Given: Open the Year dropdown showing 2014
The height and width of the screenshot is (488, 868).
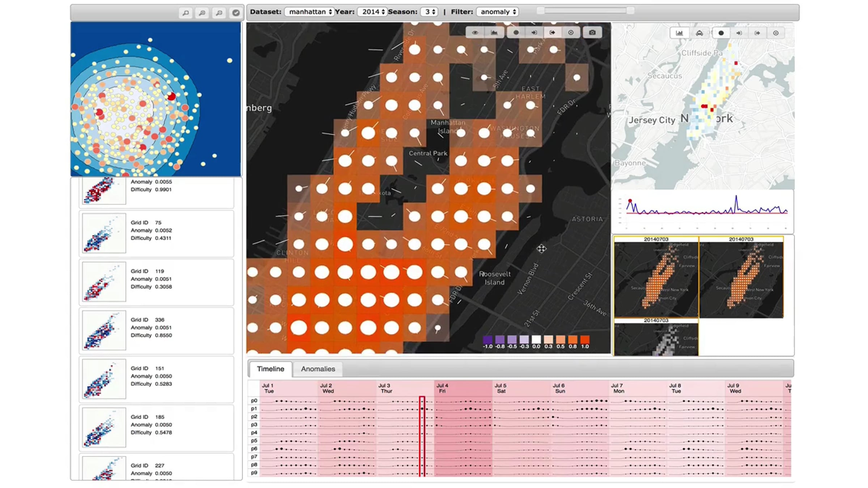Looking at the screenshot, I should click(x=372, y=12).
